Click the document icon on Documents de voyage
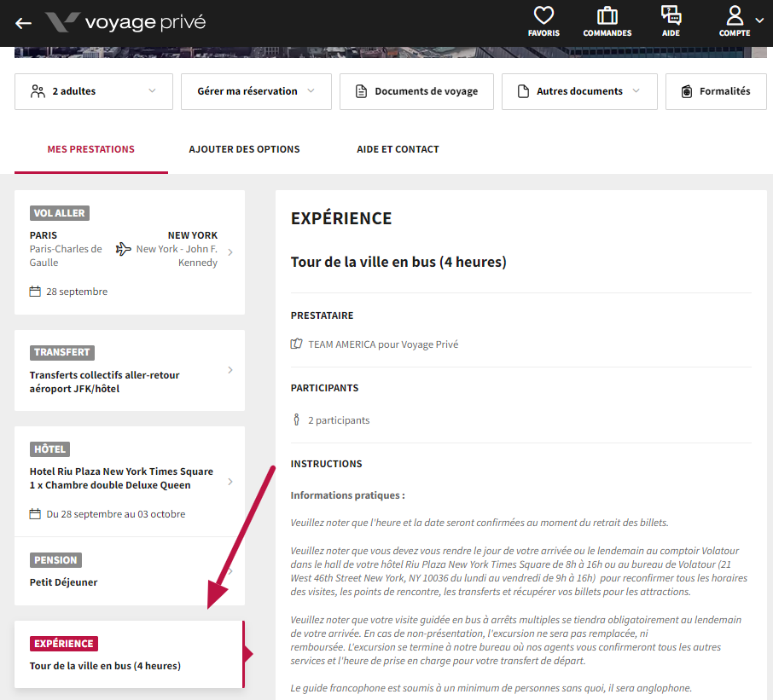The image size is (773, 700). [x=362, y=91]
